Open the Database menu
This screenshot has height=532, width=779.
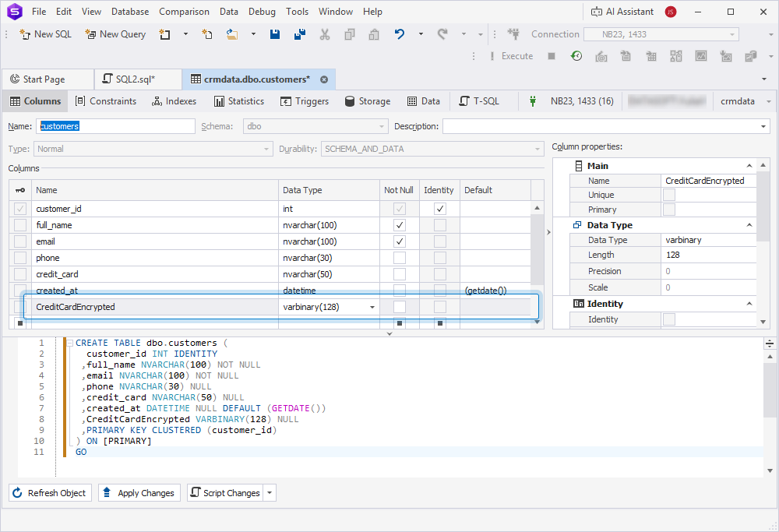coord(129,12)
